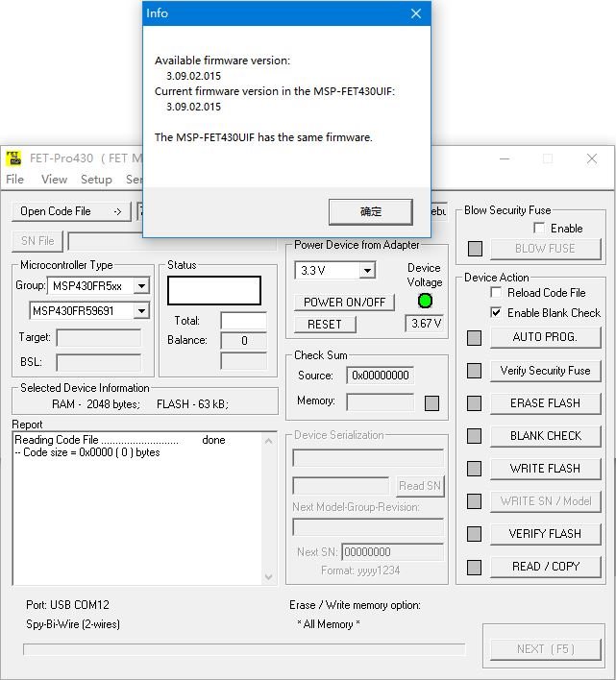Viewport: 616px width, 680px height.
Task: Uncheck Enable Blank Check option
Action: (x=496, y=313)
